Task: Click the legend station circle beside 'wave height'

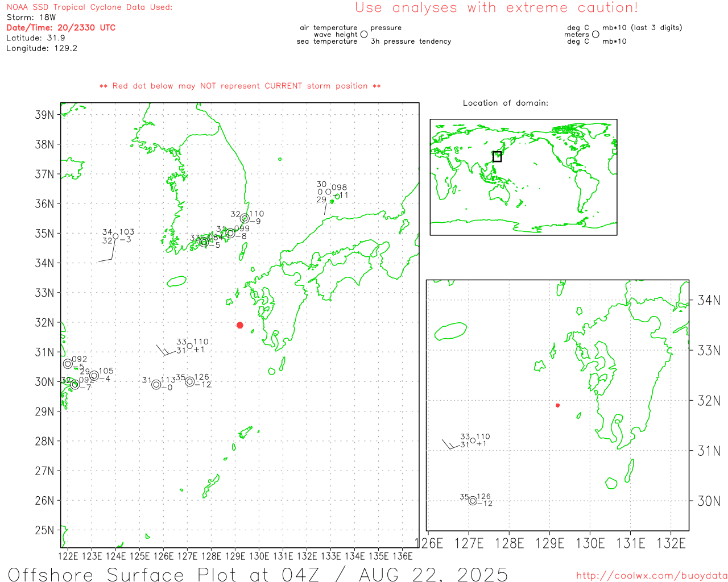Action: click(x=364, y=34)
